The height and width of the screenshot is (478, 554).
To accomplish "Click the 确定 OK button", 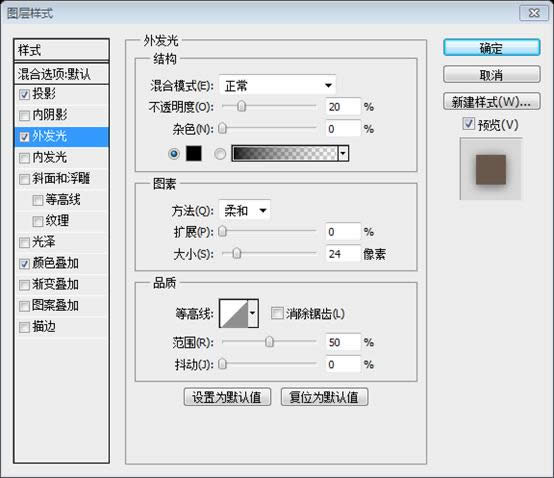I will (x=491, y=48).
